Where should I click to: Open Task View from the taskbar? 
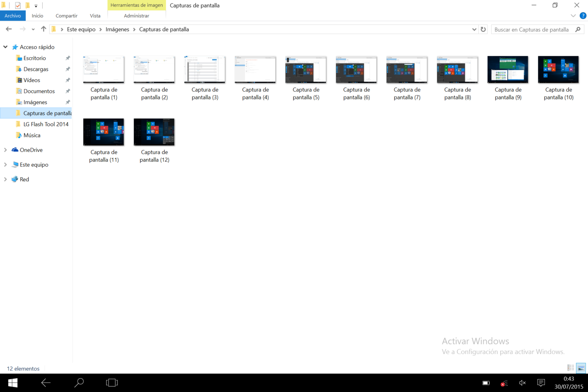tap(111, 383)
